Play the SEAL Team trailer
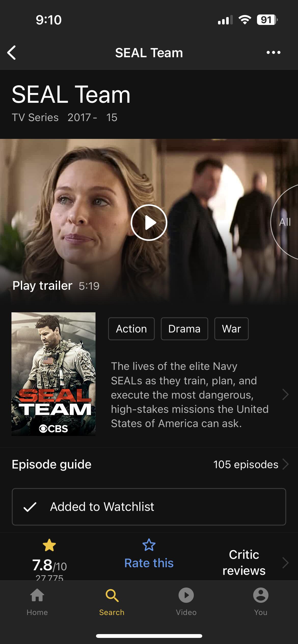This screenshot has height=644, width=298. [149, 223]
